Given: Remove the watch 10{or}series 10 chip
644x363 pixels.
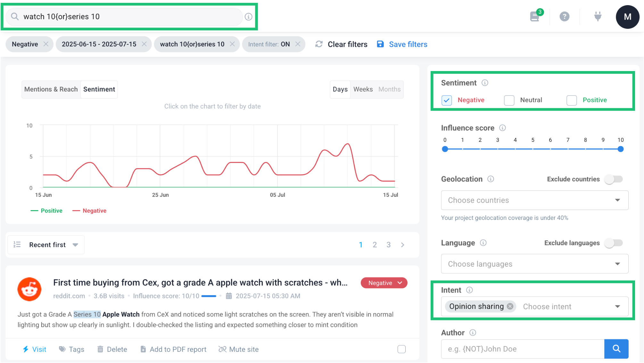Looking at the screenshot, I should (x=232, y=44).
